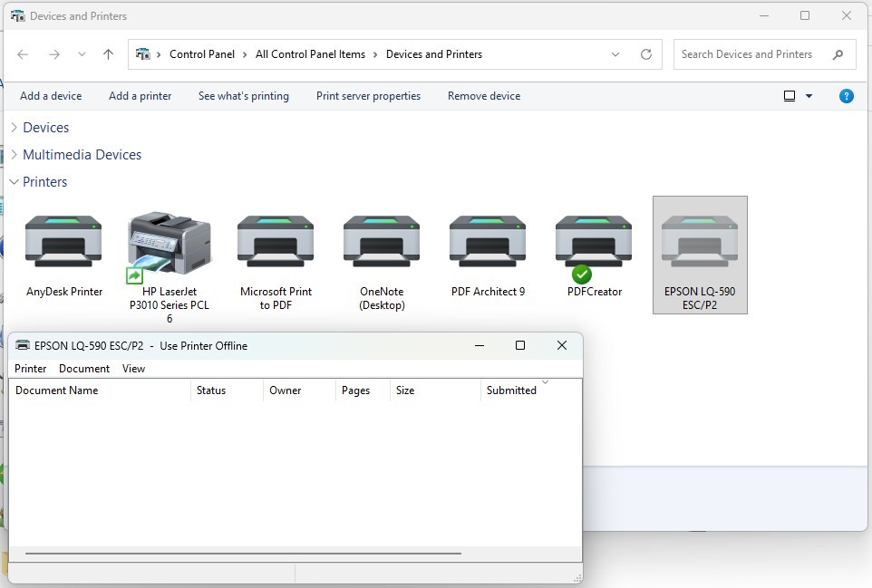
Task: Select the HP LaserJet P3010 printer
Action: click(170, 243)
